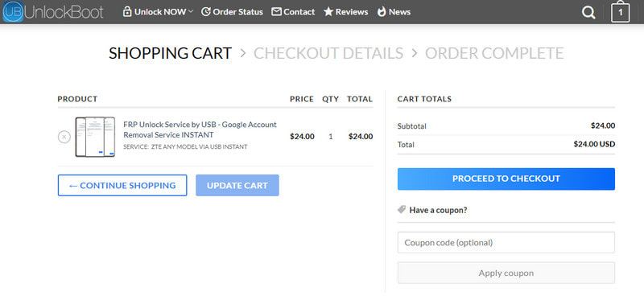
Task: Click the FRP Unlock product thumbnail
Action: tap(95, 137)
